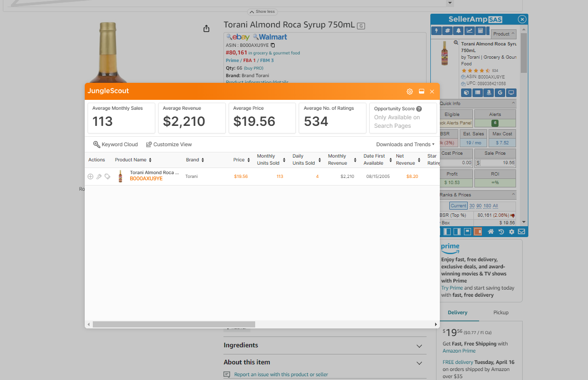Open SellerAmp envelope mail icon
This screenshot has height=380, width=588.
(x=521, y=232)
